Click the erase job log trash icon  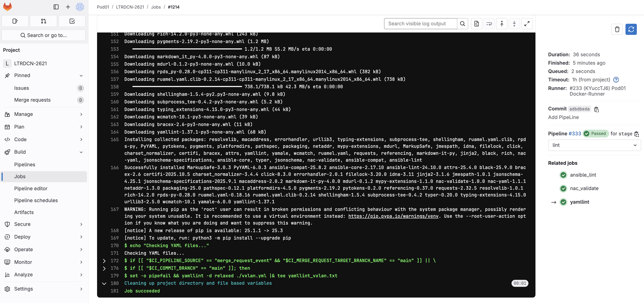pos(617,30)
